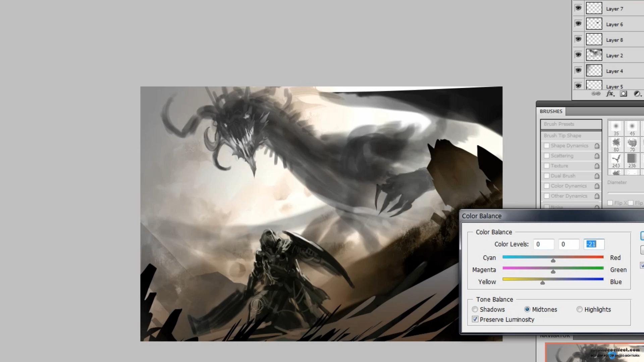644x362 pixels.
Task: Open Brush Tip Shape section
Action: 571,135
